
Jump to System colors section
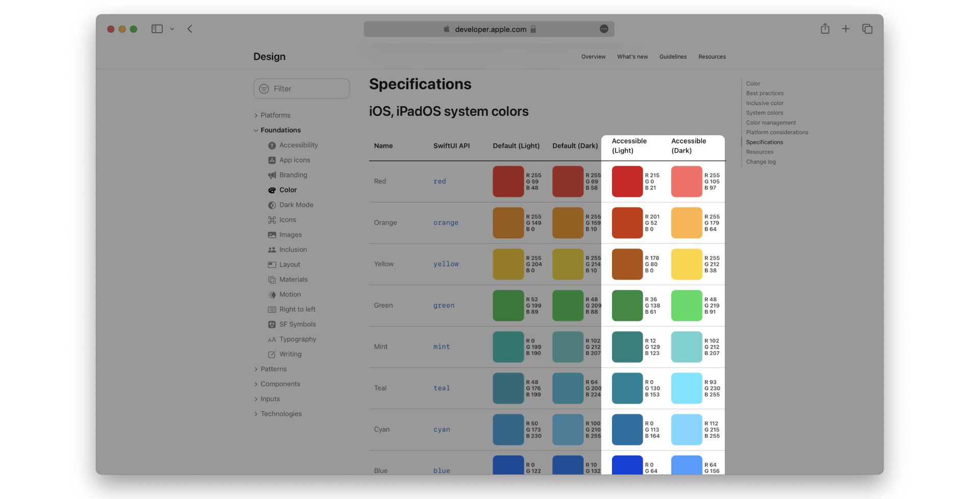[765, 113]
